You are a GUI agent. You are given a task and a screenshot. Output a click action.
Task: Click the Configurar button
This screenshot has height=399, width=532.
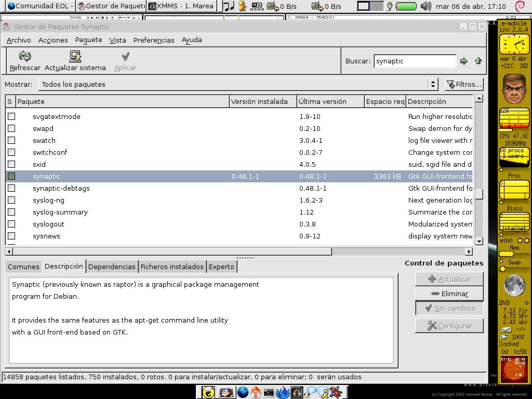[449, 326]
